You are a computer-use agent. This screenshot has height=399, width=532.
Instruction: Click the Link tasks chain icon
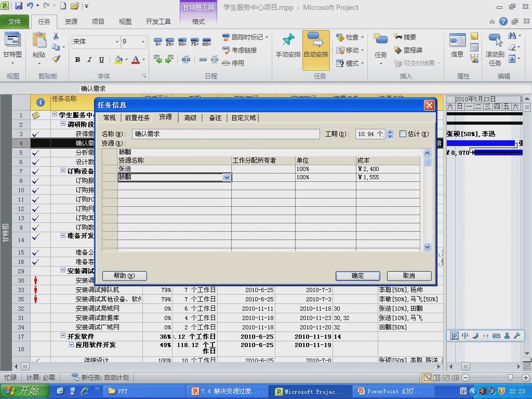click(203, 60)
